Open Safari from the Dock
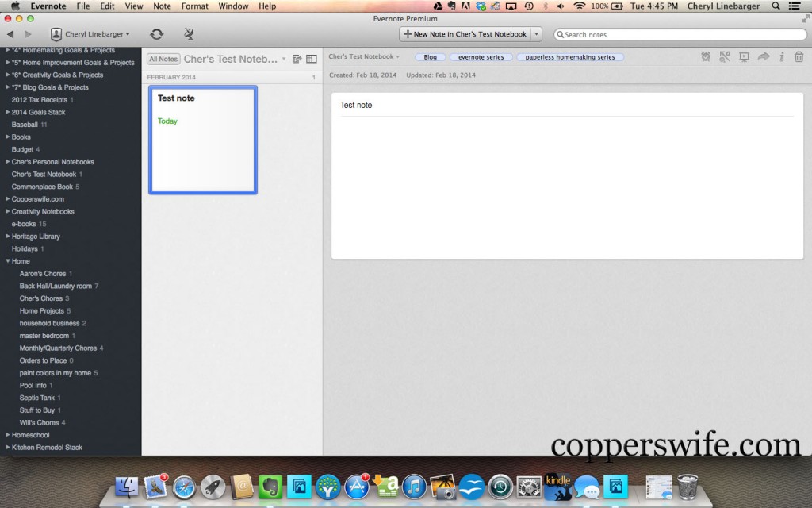Image resolution: width=812 pixels, height=508 pixels. click(184, 488)
